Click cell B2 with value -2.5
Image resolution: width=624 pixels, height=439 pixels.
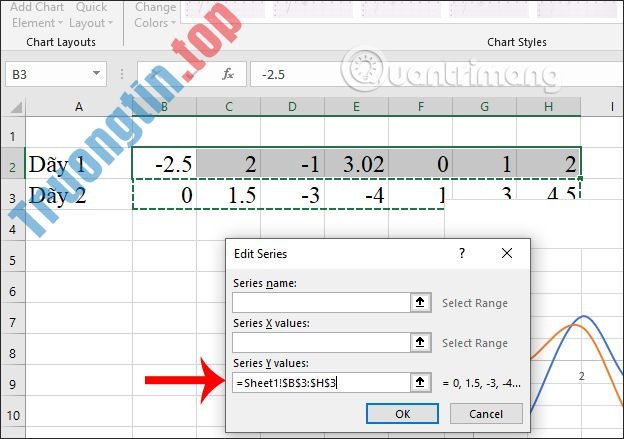tap(164, 164)
